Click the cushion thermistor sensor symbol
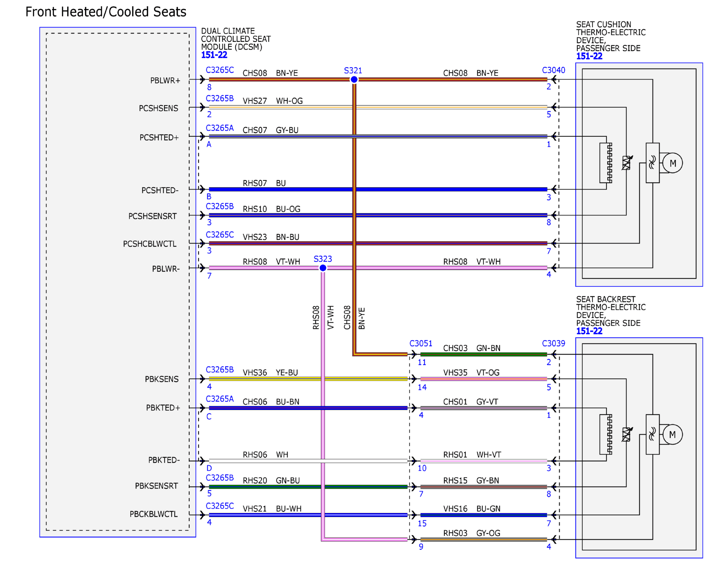 (x=627, y=163)
